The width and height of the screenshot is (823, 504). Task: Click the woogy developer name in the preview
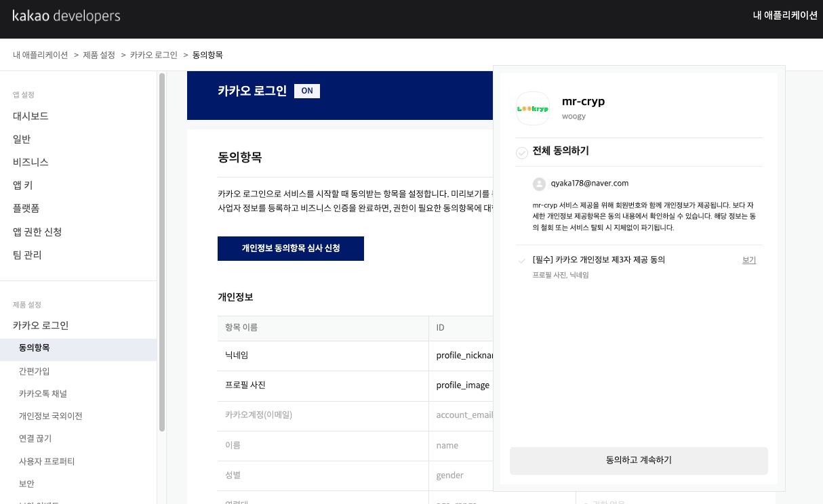[x=574, y=117]
